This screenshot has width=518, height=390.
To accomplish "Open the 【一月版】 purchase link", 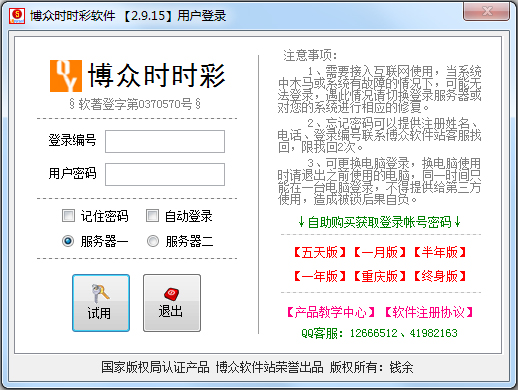I will pos(379,252).
